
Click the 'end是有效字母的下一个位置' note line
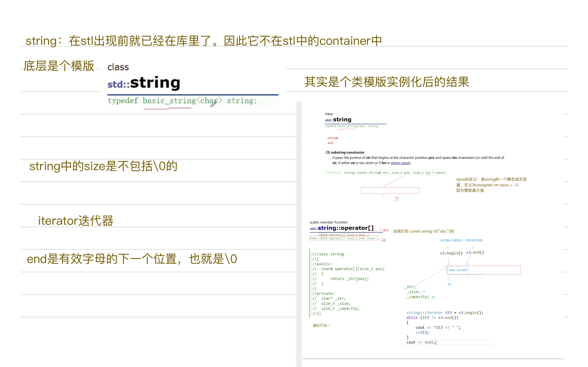(132, 259)
